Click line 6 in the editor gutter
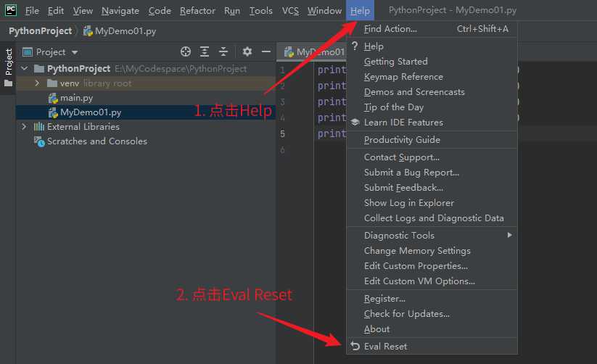 point(282,149)
